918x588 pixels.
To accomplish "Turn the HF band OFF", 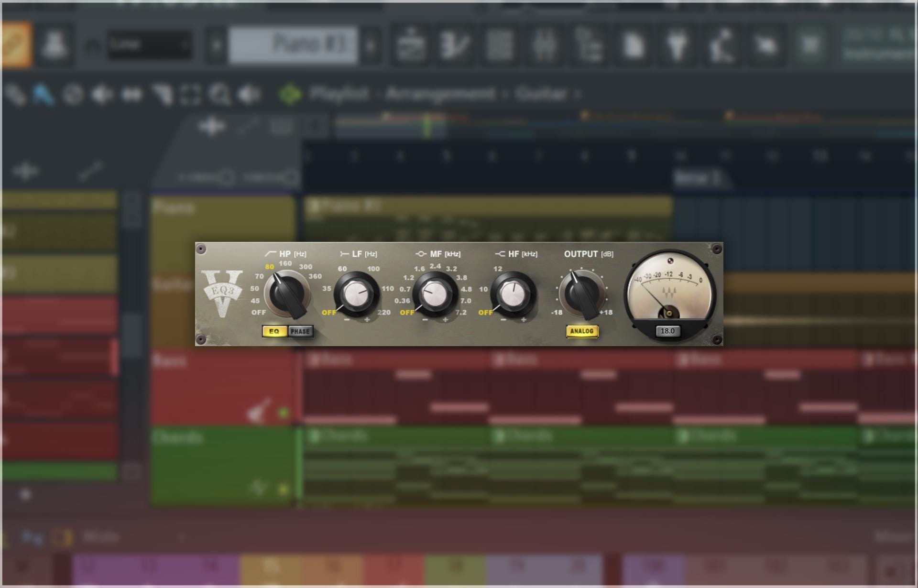I will 485,312.
